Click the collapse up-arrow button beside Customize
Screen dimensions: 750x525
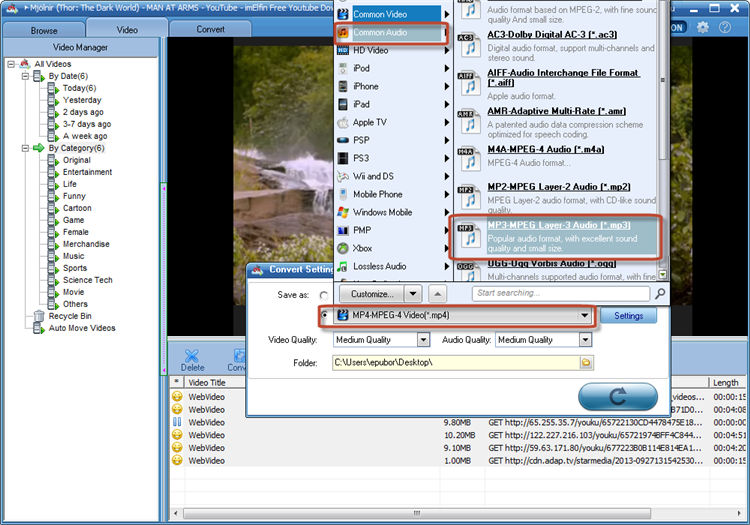tap(437, 294)
